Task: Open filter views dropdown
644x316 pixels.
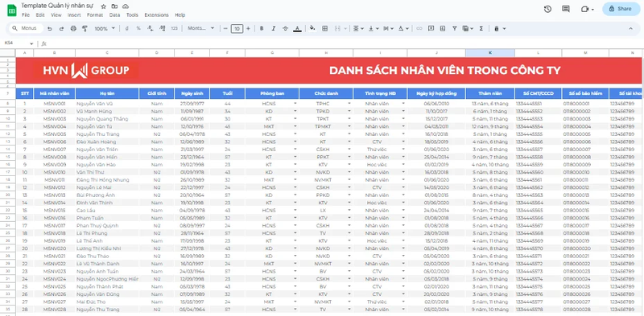Action: coord(468,29)
